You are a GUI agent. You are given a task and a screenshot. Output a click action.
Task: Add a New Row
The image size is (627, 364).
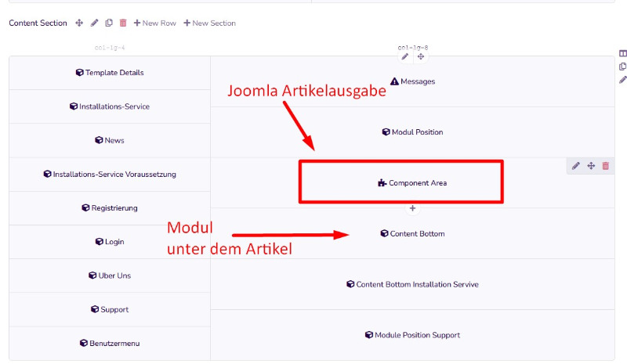click(154, 23)
